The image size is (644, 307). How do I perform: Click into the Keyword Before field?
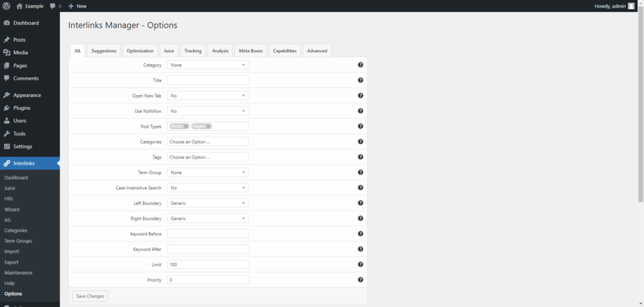click(208, 234)
